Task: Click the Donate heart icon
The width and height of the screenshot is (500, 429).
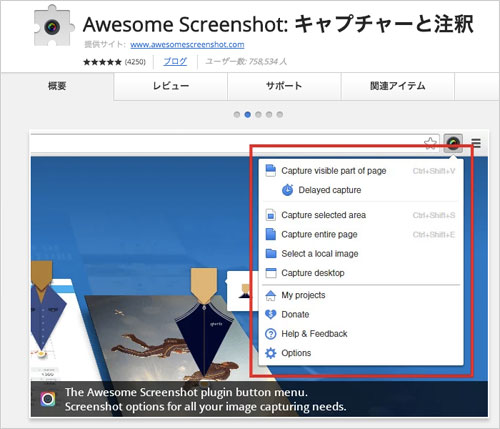Action: (270, 314)
